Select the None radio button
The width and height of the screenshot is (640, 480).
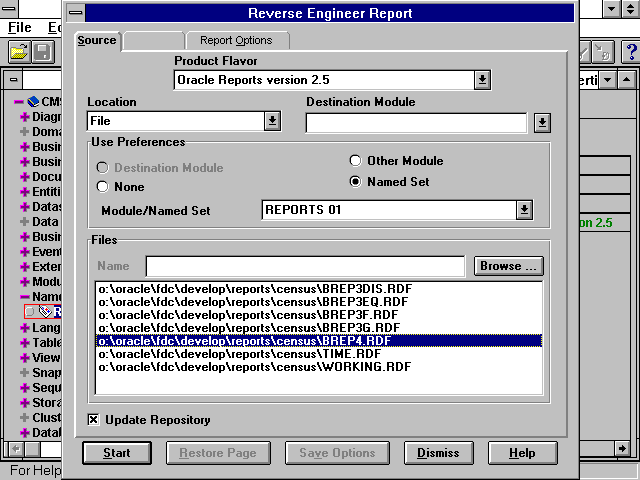pyautogui.click(x=103, y=186)
